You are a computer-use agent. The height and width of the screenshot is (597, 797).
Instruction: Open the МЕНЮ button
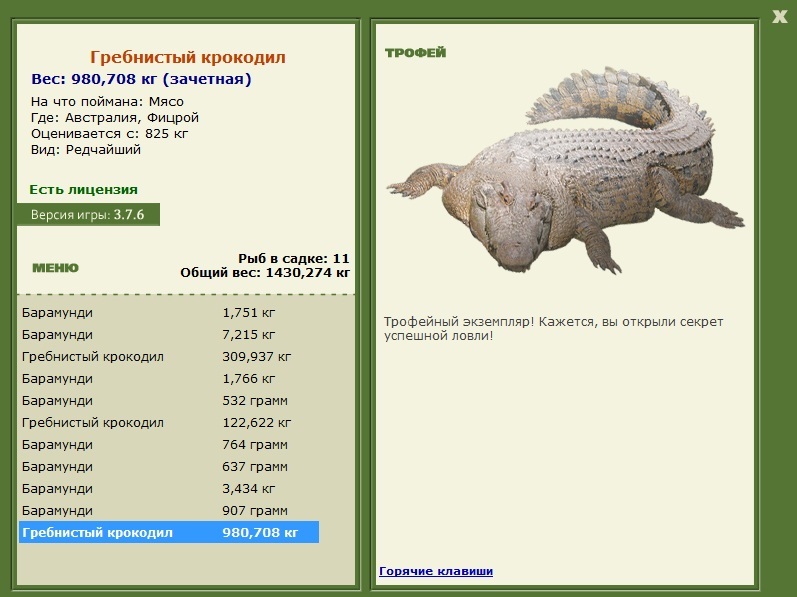(x=55, y=268)
